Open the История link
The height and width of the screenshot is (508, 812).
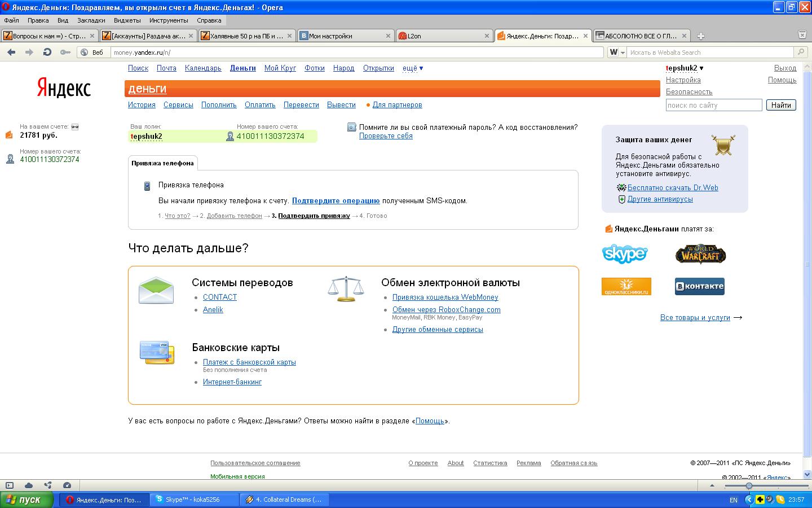click(x=142, y=105)
